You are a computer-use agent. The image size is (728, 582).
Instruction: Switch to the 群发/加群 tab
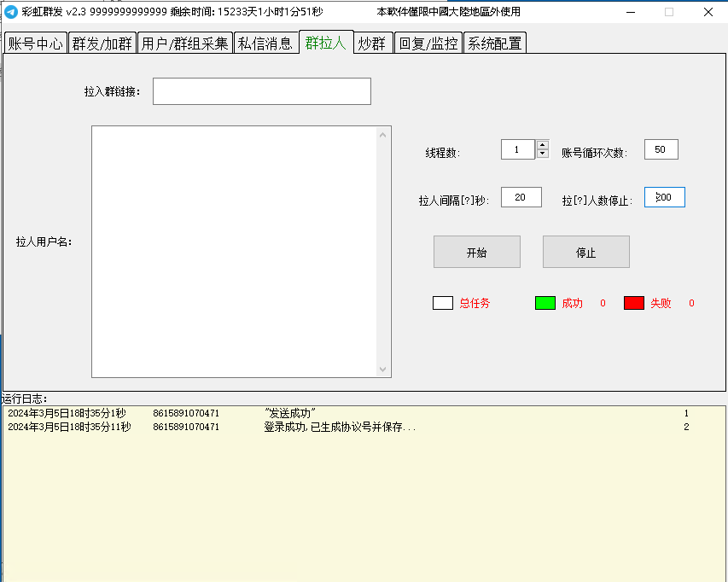point(102,44)
